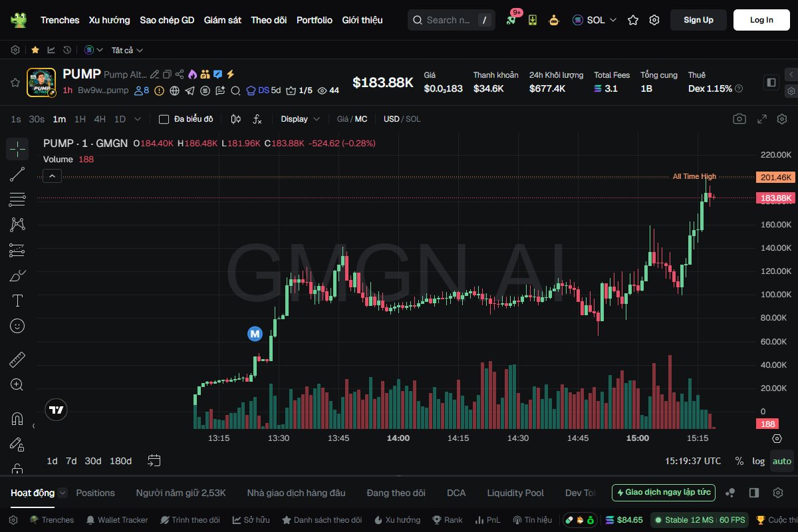This screenshot has width=798, height=532.
Task: Collapse the indicator legend arrow
Action: [52, 176]
